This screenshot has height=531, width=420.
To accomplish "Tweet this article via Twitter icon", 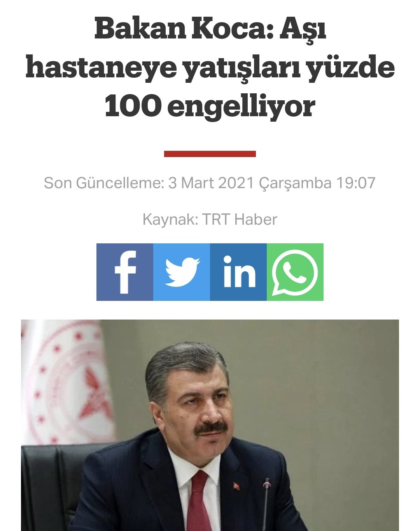I will (x=182, y=272).
